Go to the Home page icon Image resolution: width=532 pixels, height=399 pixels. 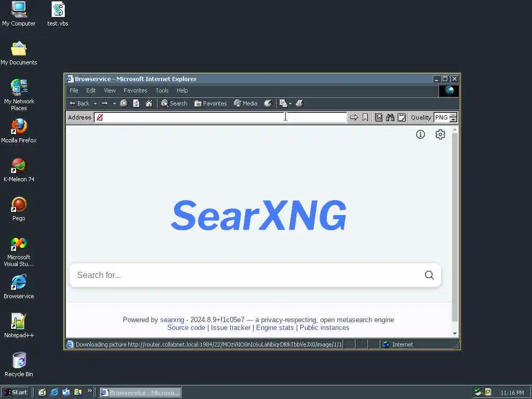coord(149,103)
